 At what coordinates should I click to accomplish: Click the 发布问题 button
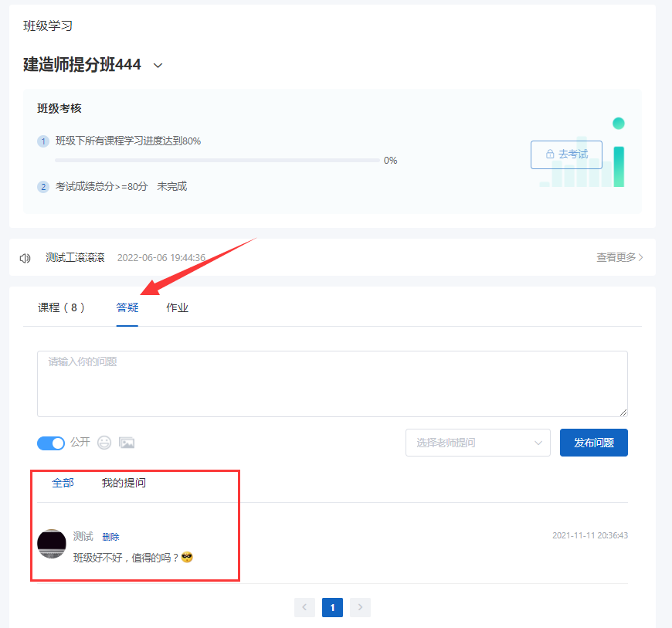click(593, 443)
